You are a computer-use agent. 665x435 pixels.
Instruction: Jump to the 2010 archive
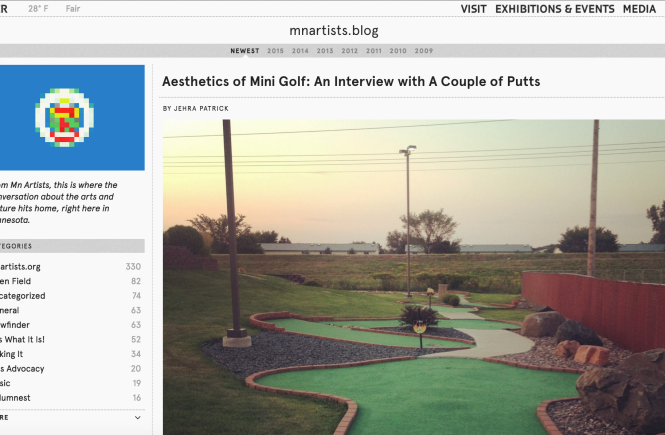pyautogui.click(x=398, y=51)
